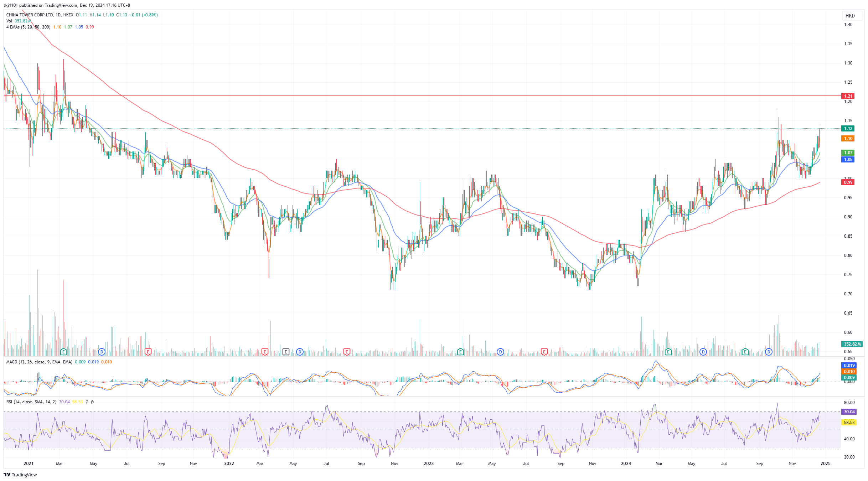868x481 pixels.
Task: Click the red 1.21 price line label
Action: 848,96
